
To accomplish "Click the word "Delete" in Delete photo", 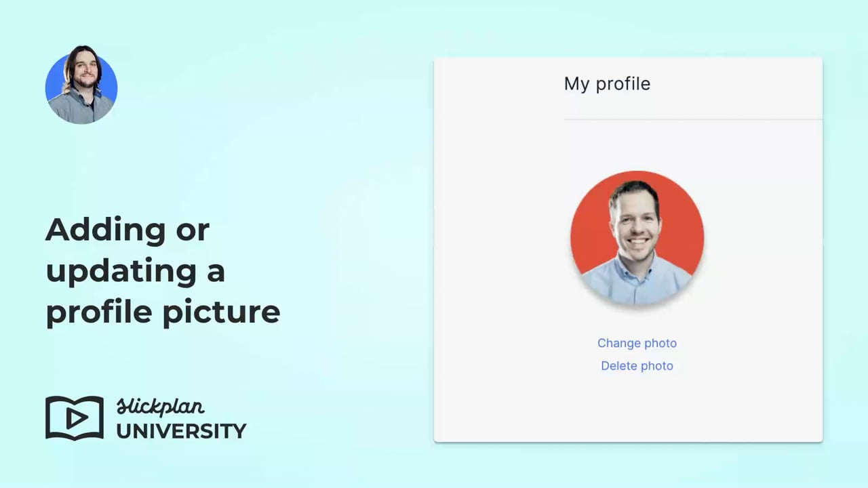I will tap(618, 366).
